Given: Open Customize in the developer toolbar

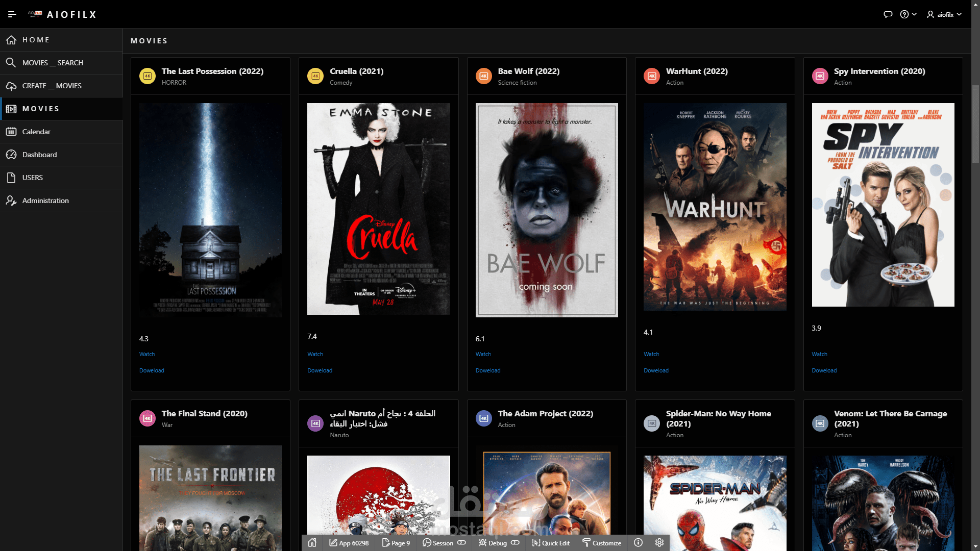Looking at the screenshot, I should point(602,543).
